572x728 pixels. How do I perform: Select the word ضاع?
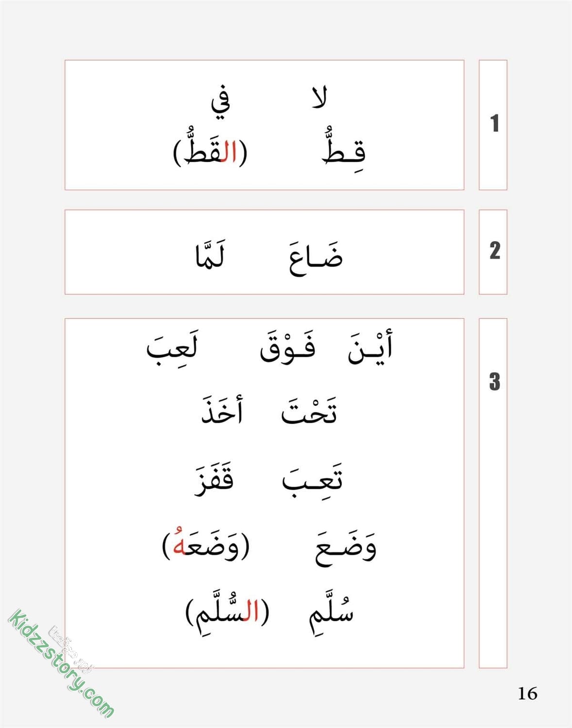point(316,257)
